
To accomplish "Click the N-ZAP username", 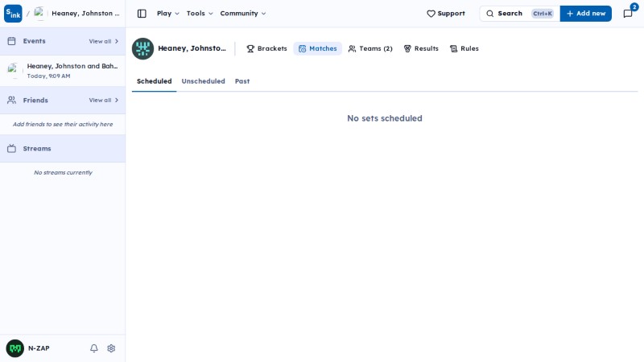I will [x=39, y=348].
